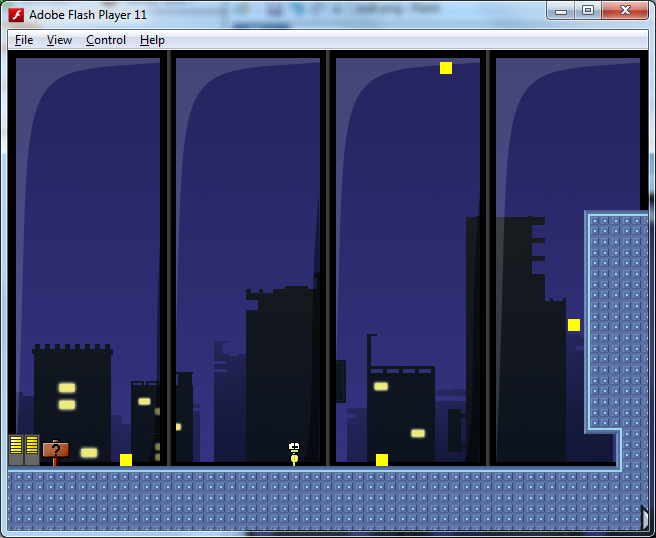
Task: Close the Adobe Flash Player window
Action: coord(625,11)
